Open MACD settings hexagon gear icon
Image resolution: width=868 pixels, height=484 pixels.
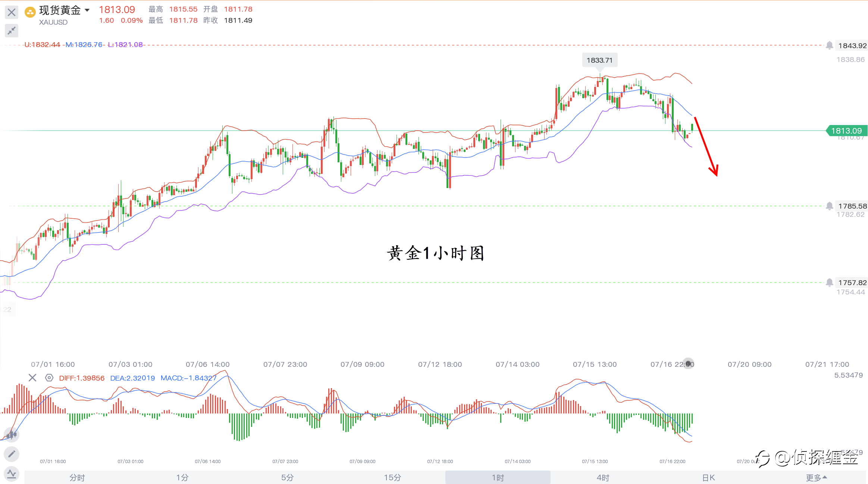[x=49, y=378]
